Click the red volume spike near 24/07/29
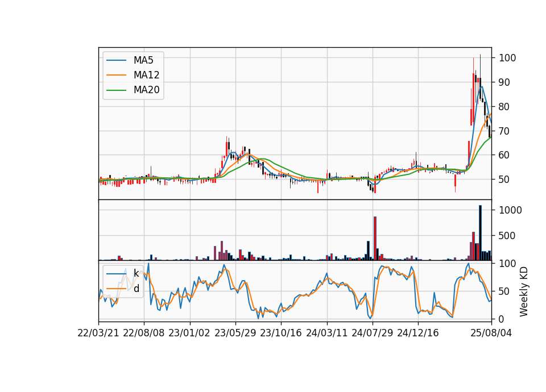546x392 pixels. click(x=375, y=238)
